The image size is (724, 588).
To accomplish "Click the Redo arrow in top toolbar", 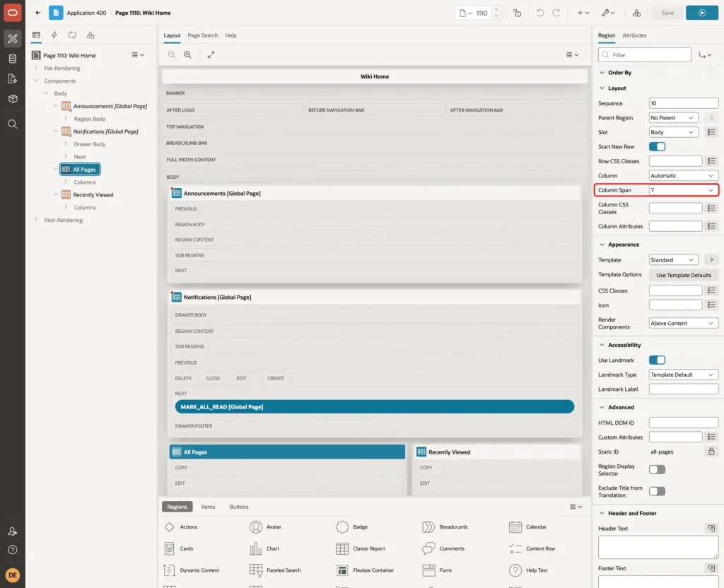I will point(556,13).
